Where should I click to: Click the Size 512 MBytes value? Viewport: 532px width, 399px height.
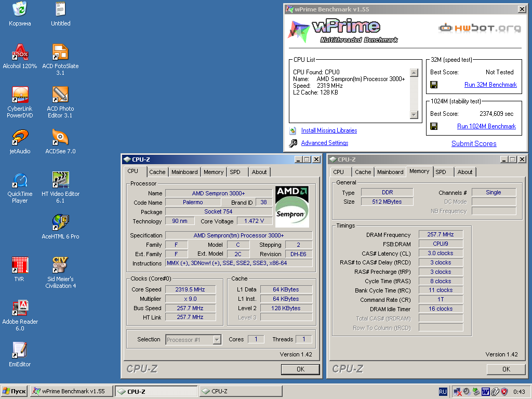(x=387, y=202)
